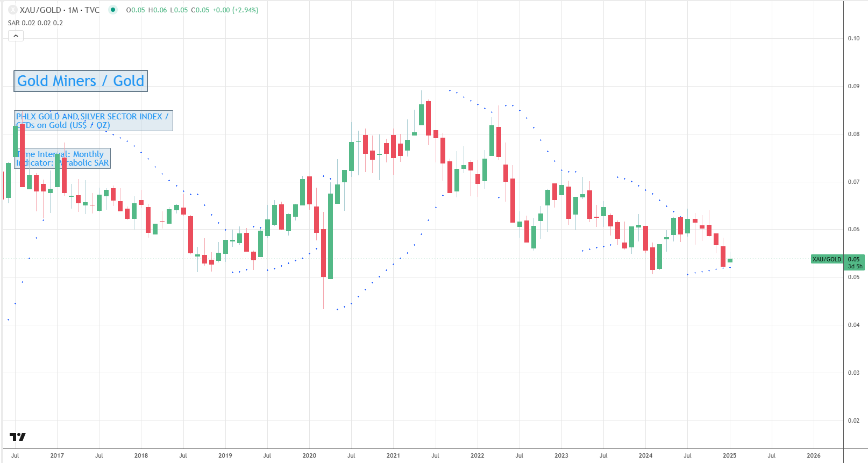The height and width of the screenshot is (463, 868).
Task: Click the 2023 time axis label
Action: tap(561, 455)
